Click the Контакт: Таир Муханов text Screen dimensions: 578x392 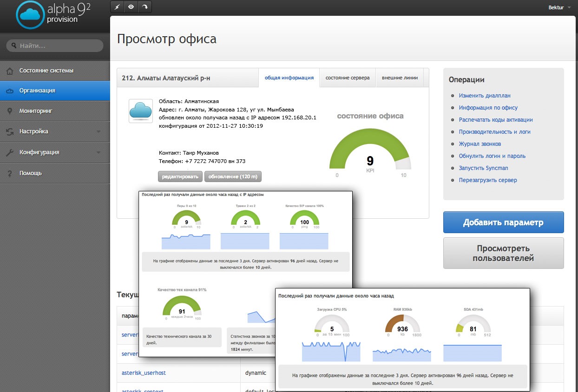tap(189, 153)
